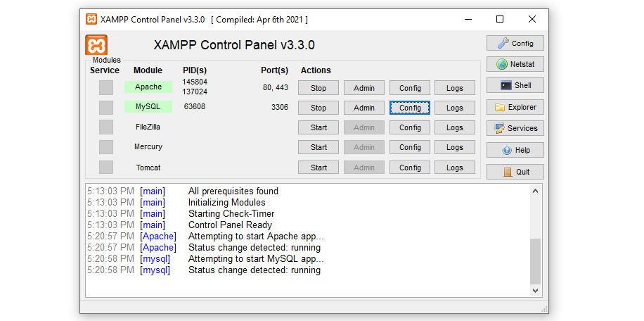Image resolution: width=644 pixels, height=321 pixels.
Task: Toggle the Apache service checkbox
Action: [x=106, y=87]
